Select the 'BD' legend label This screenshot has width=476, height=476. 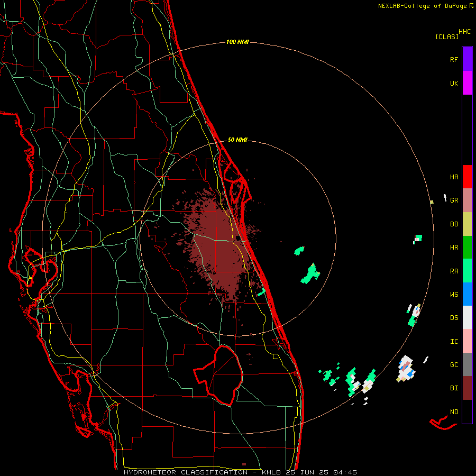click(x=454, y=224)
